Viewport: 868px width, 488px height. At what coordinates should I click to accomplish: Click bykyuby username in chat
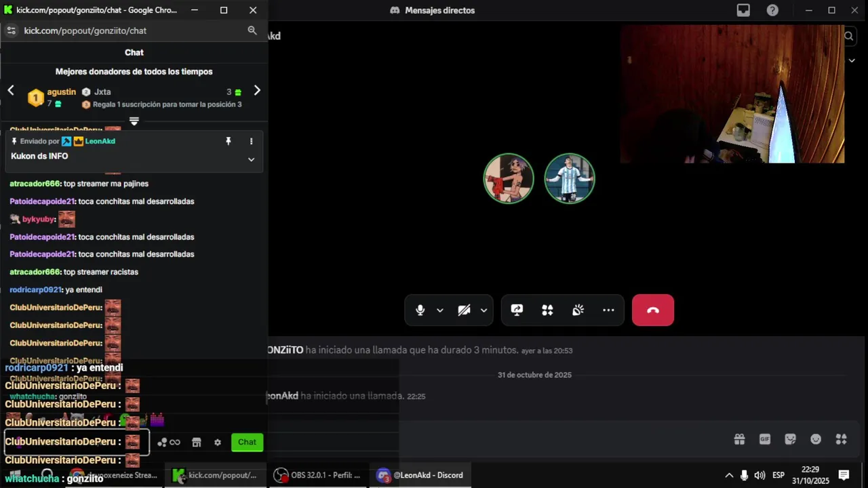pyautogui.click(x=38, y=219)
